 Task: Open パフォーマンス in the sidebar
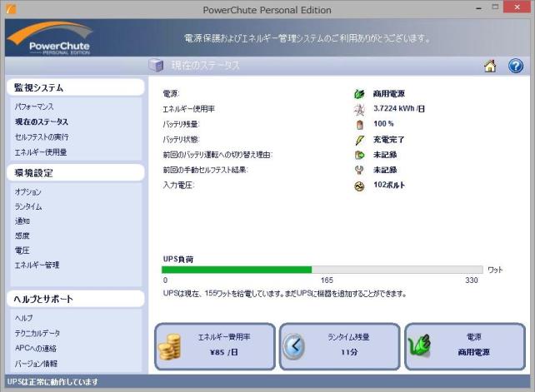[34, 107]
